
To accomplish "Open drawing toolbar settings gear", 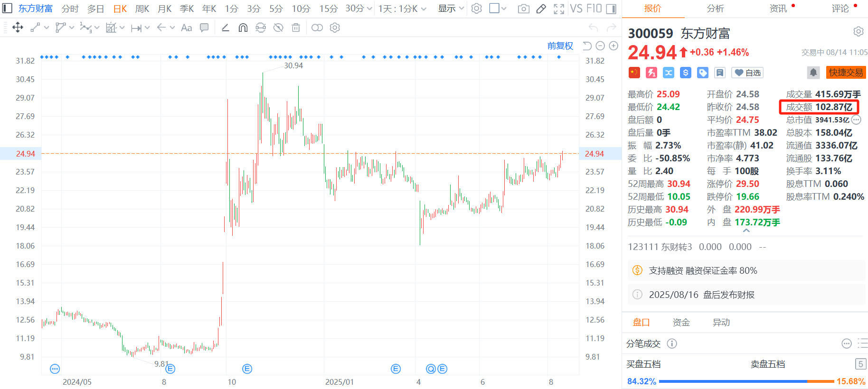I will (335, 28).
